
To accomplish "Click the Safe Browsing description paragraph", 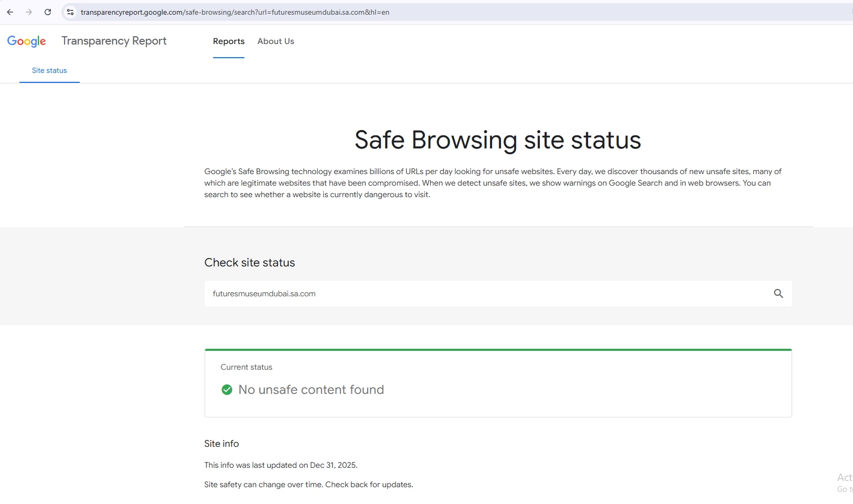I will pos(493,183).
